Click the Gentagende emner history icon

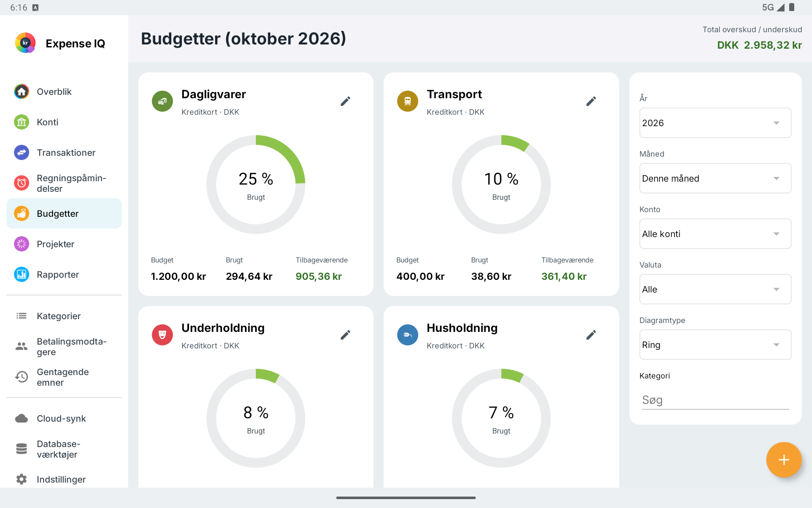point(22,377)
